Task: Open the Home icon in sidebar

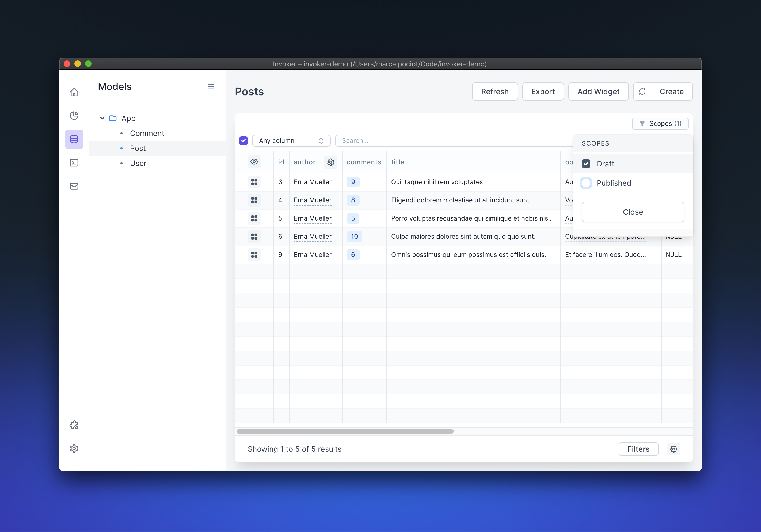Action: point(74,92)
